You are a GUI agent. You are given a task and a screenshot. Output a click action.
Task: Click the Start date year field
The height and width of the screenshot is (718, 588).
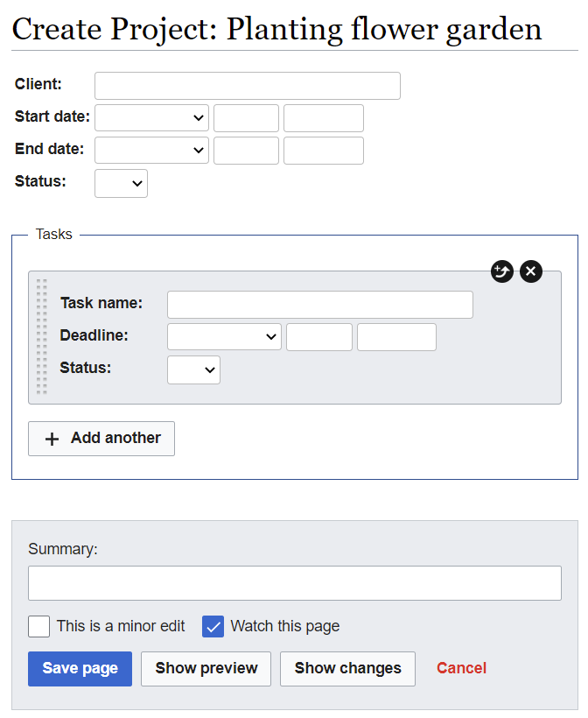(x=323, y=118)
